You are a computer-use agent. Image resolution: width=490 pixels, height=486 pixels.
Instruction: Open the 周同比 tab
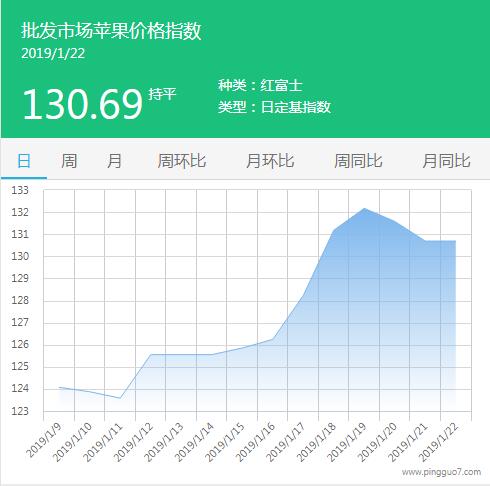click(x=358, y=161)
